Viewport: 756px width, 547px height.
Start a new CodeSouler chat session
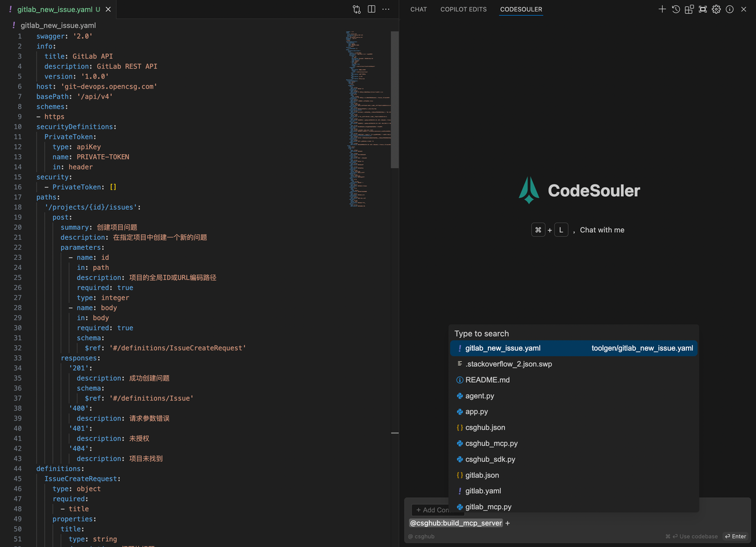tap(662, 9)
